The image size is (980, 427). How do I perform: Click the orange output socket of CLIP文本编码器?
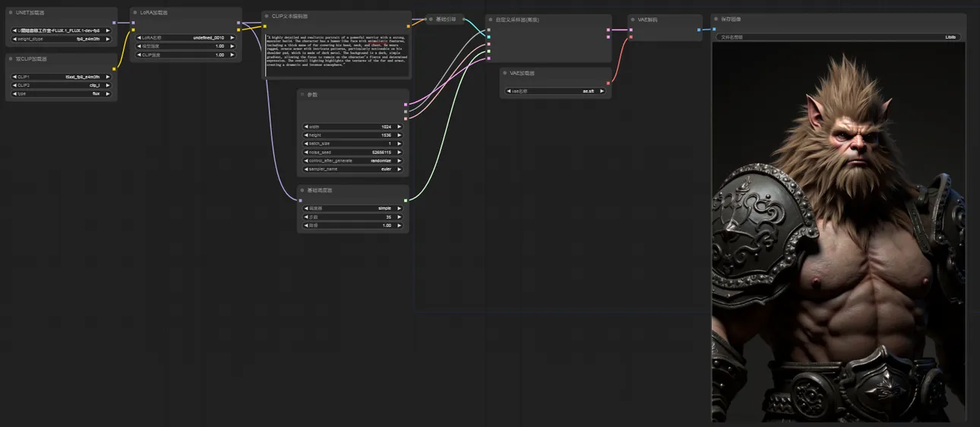coord(408,26)
